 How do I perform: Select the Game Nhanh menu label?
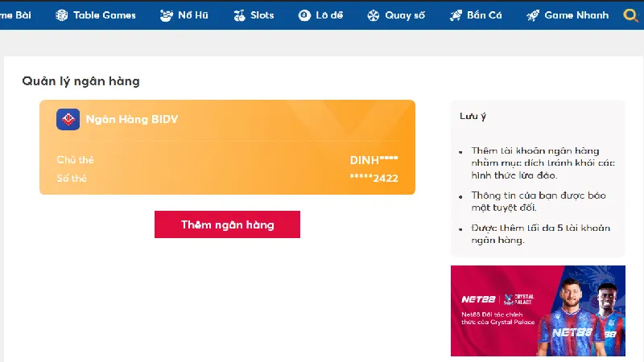(576, 15)
